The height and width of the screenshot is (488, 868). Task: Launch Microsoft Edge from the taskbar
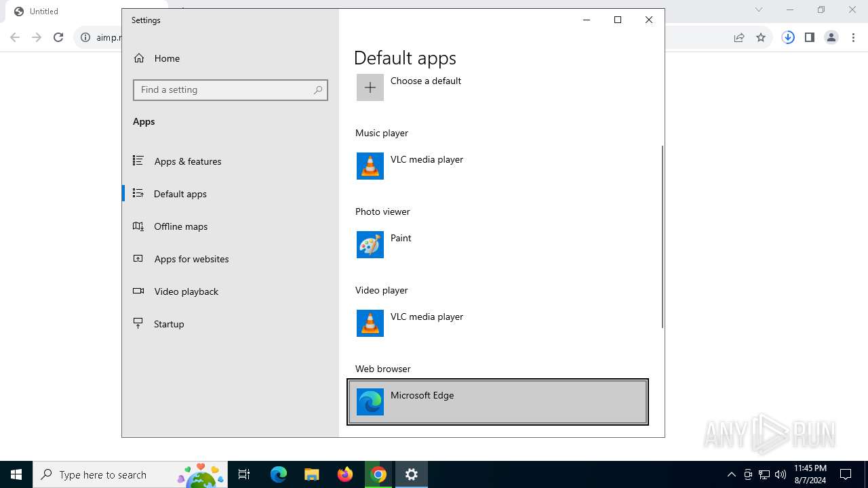coord(279,474)
